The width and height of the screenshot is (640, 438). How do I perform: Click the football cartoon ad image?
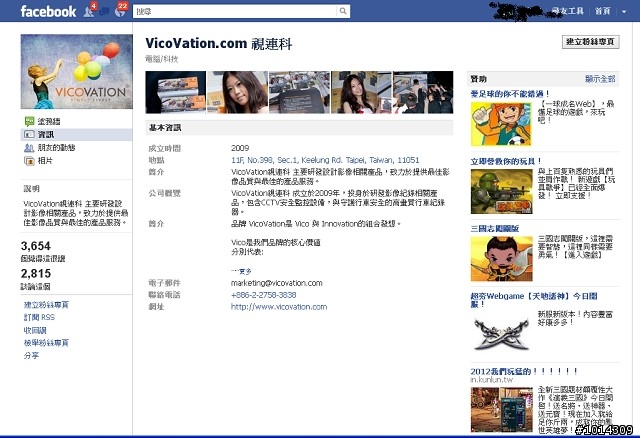coord(501,124)
